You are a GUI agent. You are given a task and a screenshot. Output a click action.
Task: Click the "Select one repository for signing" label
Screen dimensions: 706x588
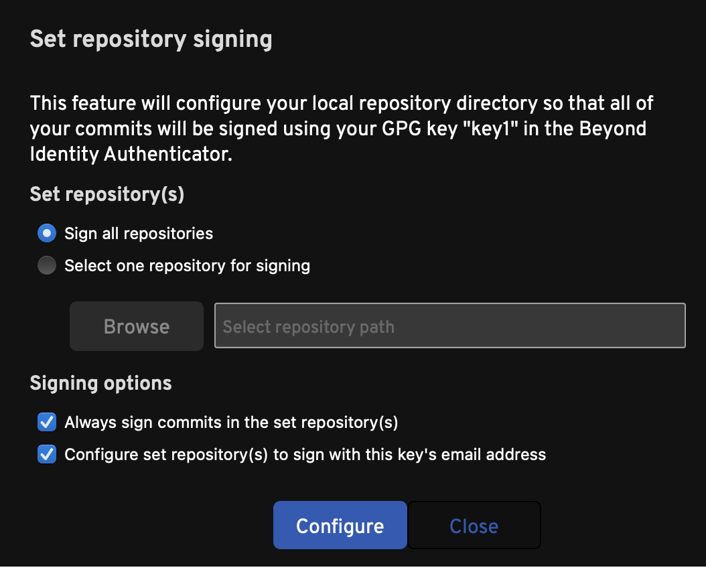[187, 266]
